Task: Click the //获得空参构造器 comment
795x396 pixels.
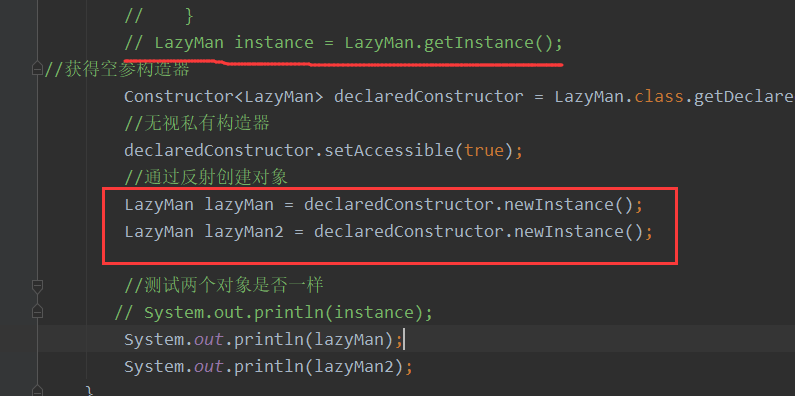Action: tap(117, 69)
